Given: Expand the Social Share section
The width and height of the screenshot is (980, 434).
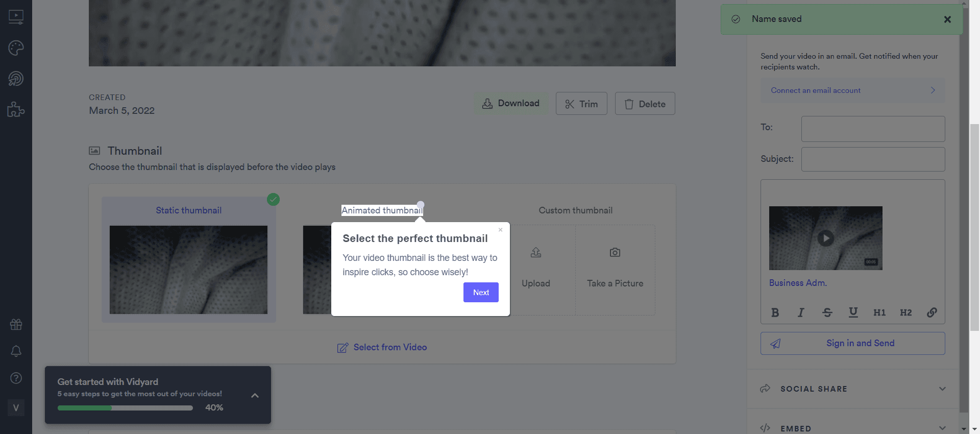Looking at the screenshot, I should [x=853, y=389].
